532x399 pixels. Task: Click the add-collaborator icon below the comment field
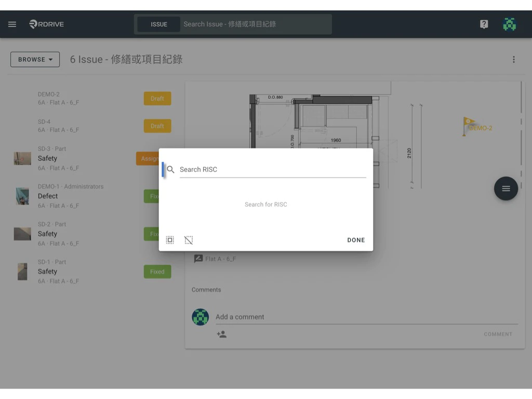pos(222,335)
